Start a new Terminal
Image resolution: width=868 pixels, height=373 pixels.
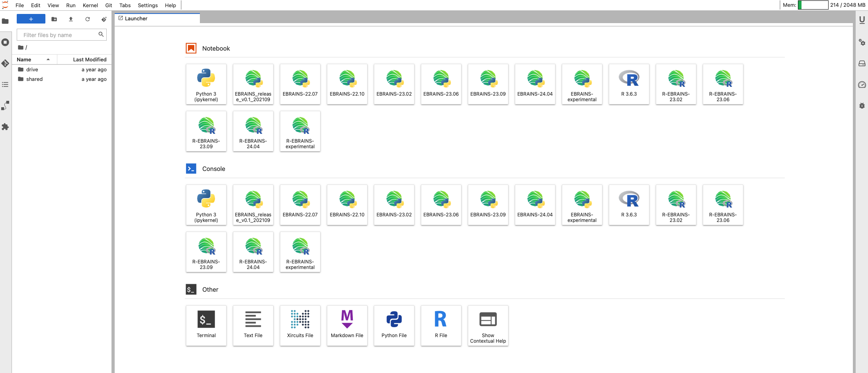pyautogui.click(x=206, y=326)
